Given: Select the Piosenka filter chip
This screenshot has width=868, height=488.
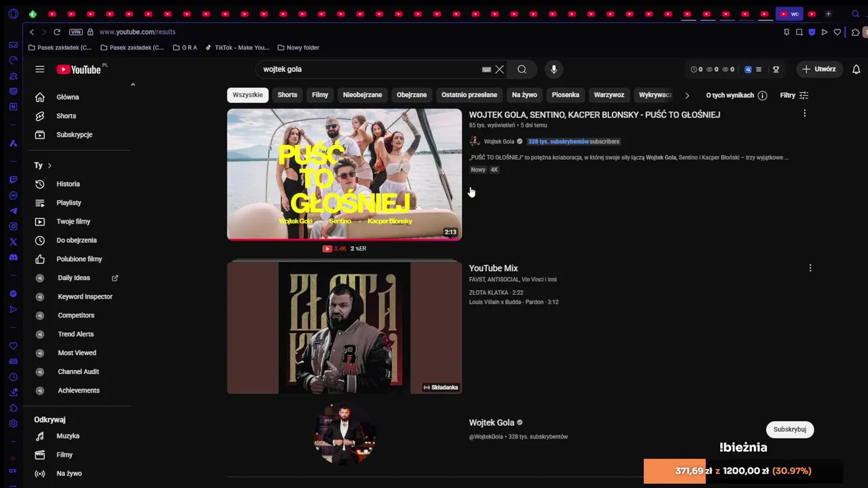Looking at the screenshot, I should click(566, 95).
